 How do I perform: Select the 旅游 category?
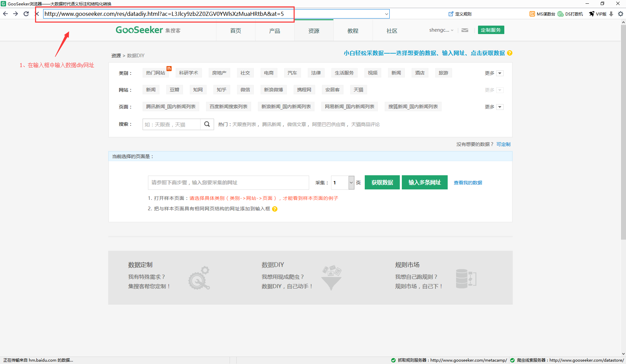pos(443,73)
